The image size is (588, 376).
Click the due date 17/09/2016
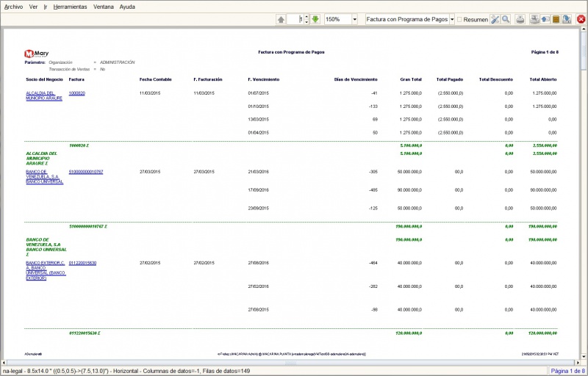point(259,190)
